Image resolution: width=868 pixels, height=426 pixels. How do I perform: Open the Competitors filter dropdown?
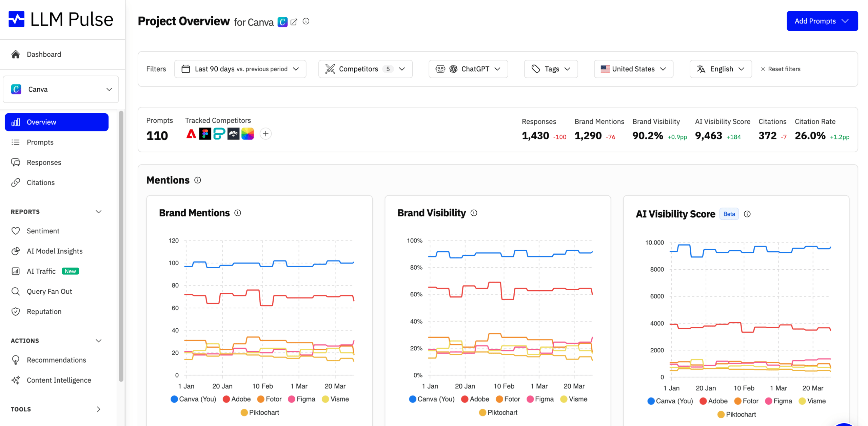tap(365, 69)
